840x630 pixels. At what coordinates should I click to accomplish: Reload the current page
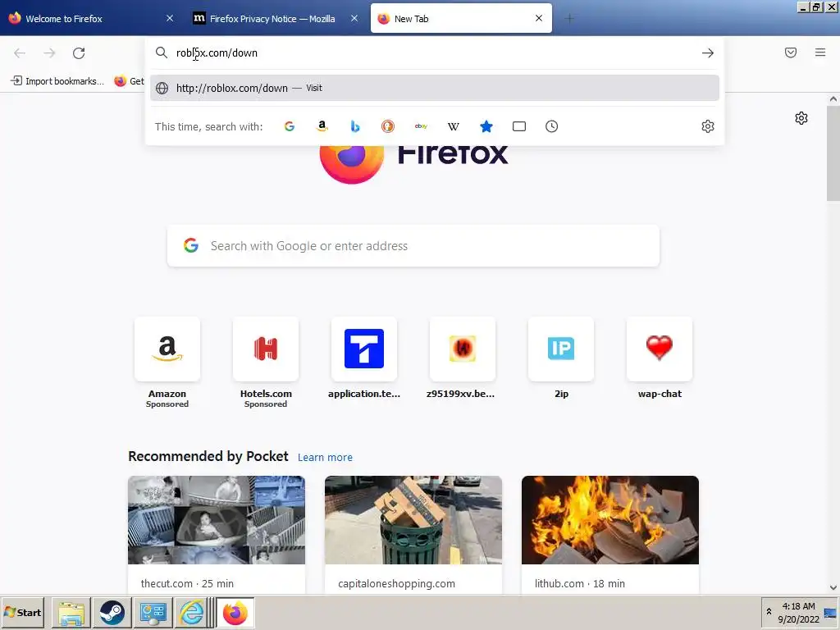point(79,53)
